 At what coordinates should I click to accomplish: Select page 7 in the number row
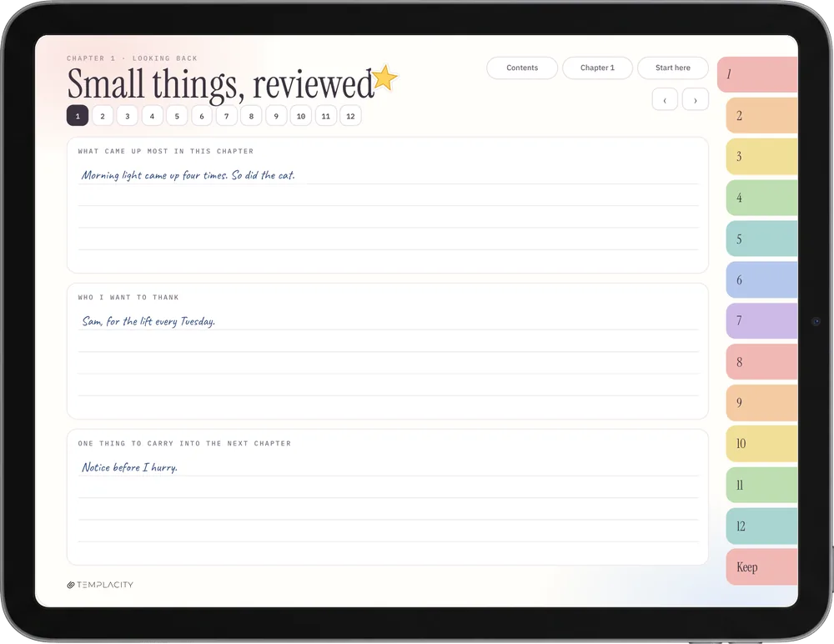coord(227,116)
